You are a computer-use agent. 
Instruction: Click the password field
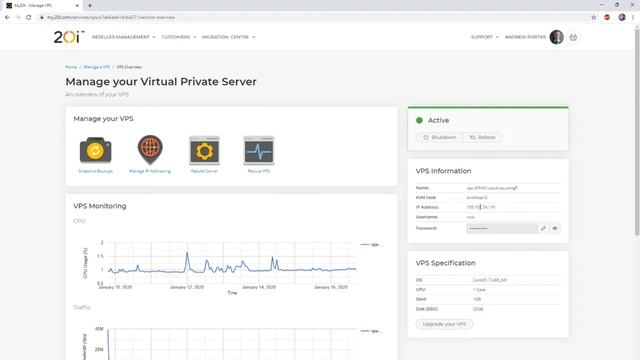tap(502, 228)
